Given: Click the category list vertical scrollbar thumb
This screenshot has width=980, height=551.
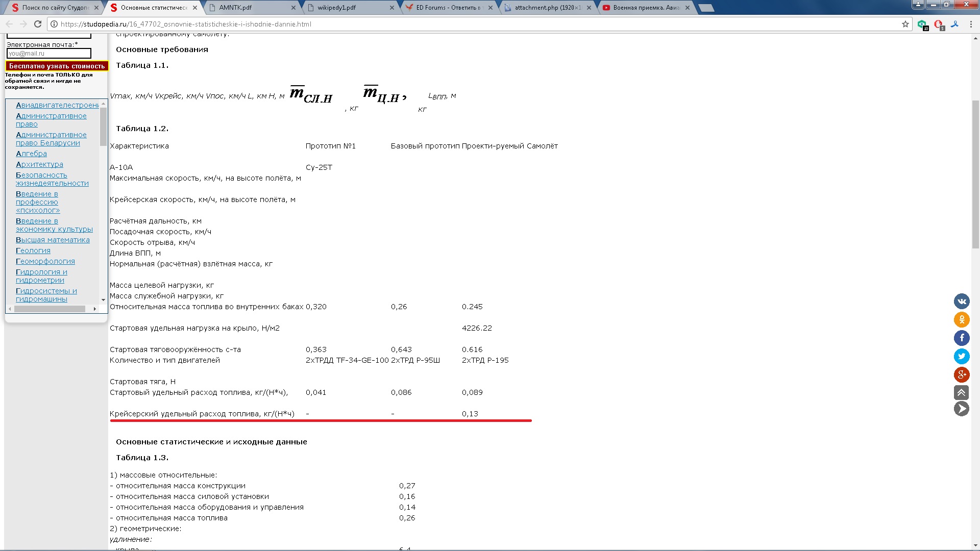Looking at the screenshot, I should 103,127.
